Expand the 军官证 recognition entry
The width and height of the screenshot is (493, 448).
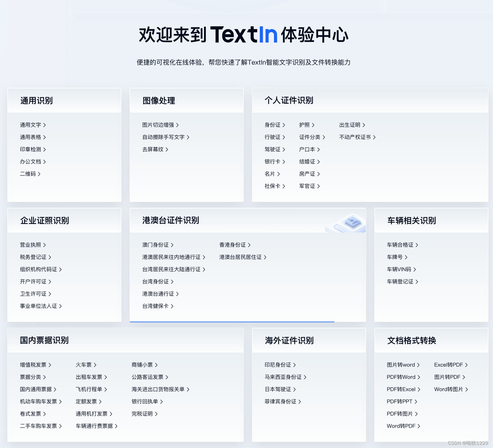point(307,186)
